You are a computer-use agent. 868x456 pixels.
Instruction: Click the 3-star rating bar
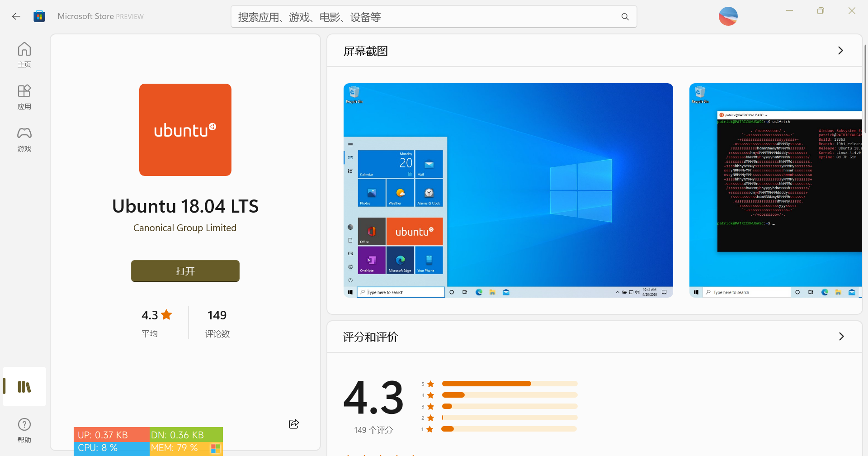[x=510, y=406]
